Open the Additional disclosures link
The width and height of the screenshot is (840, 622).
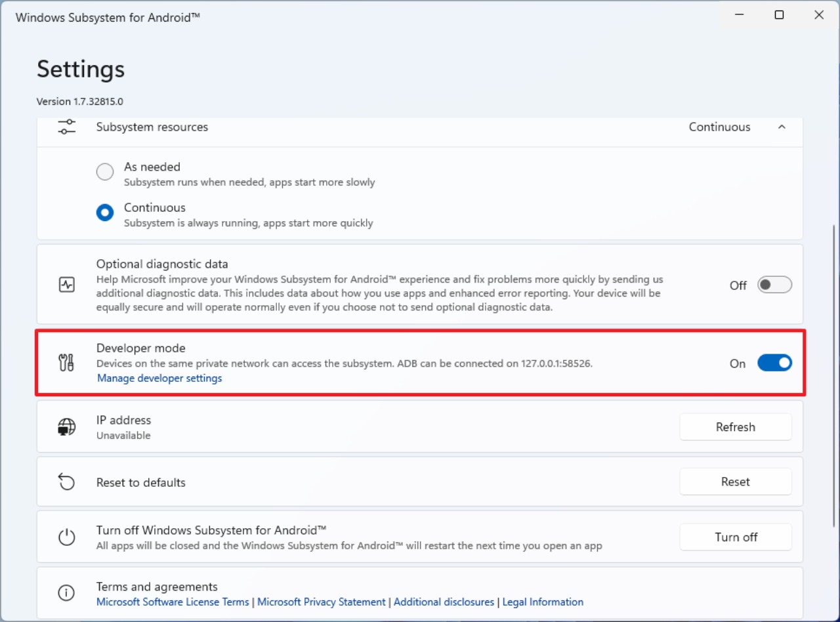(x=444, y=602)
